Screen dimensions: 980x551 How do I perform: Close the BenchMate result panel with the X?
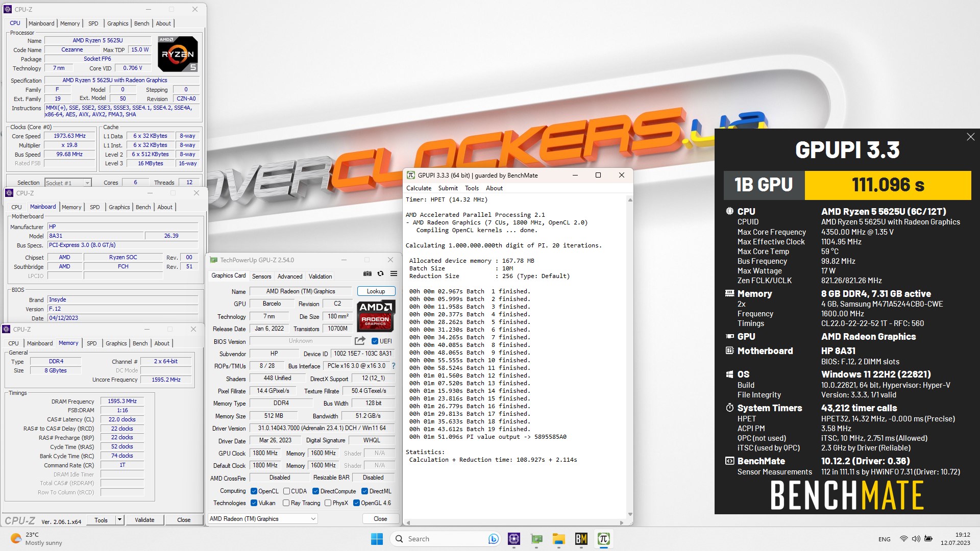click(x=970, y=137)
